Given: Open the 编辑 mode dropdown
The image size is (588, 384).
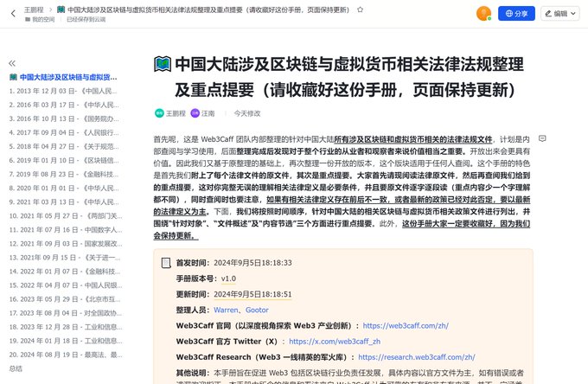Looking at the screenshot, I should pyautogui.click(x=559, y=14).
